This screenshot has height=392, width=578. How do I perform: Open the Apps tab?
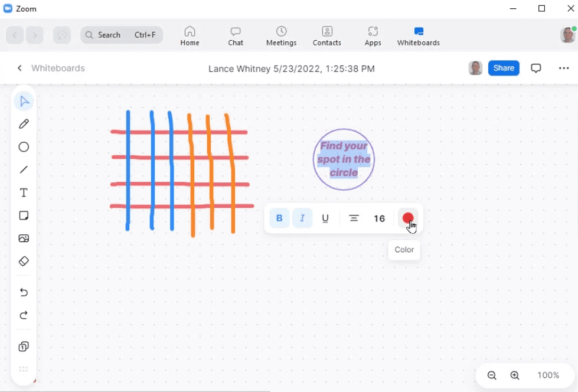[x=373, y=36]
